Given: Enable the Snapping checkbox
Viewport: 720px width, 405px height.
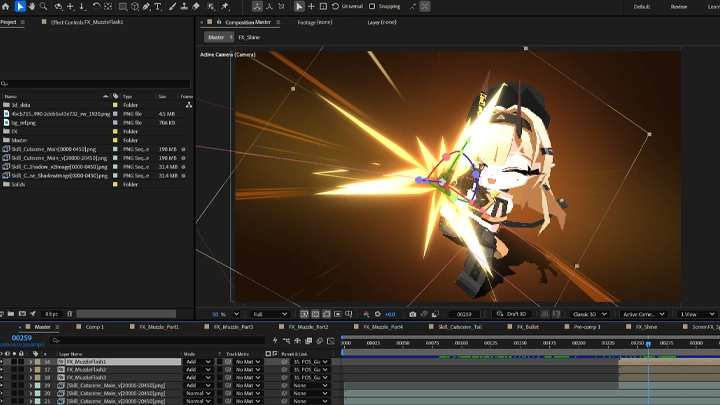Looking at the screenshot, I should coord(372,6).
